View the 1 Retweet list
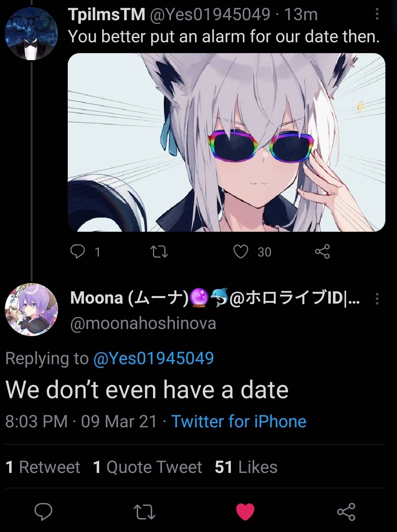This screenshot has width=397, height=532. (43, 467)
